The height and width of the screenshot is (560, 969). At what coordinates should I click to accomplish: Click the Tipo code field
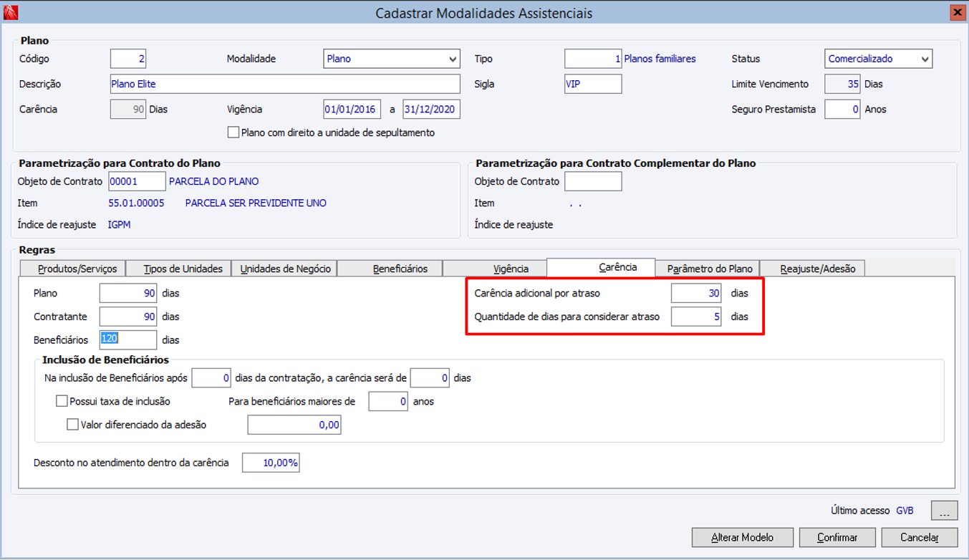tap(593, 59)
